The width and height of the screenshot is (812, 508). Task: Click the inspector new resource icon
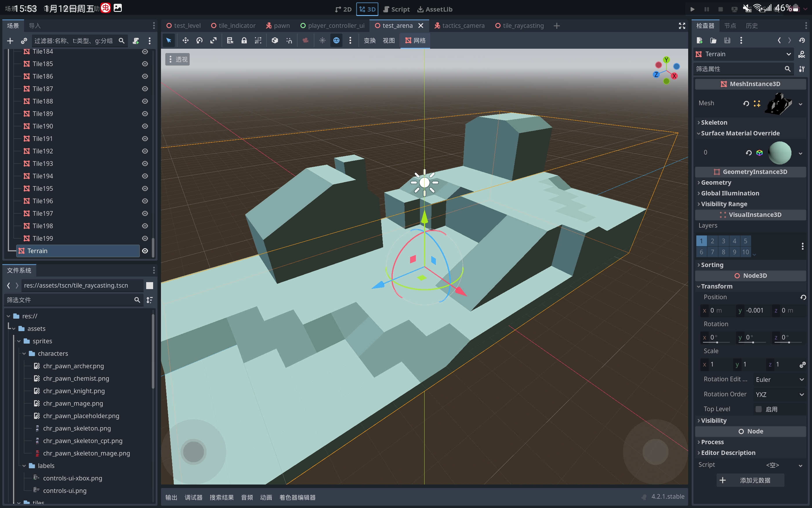click(x=699, y=40)
